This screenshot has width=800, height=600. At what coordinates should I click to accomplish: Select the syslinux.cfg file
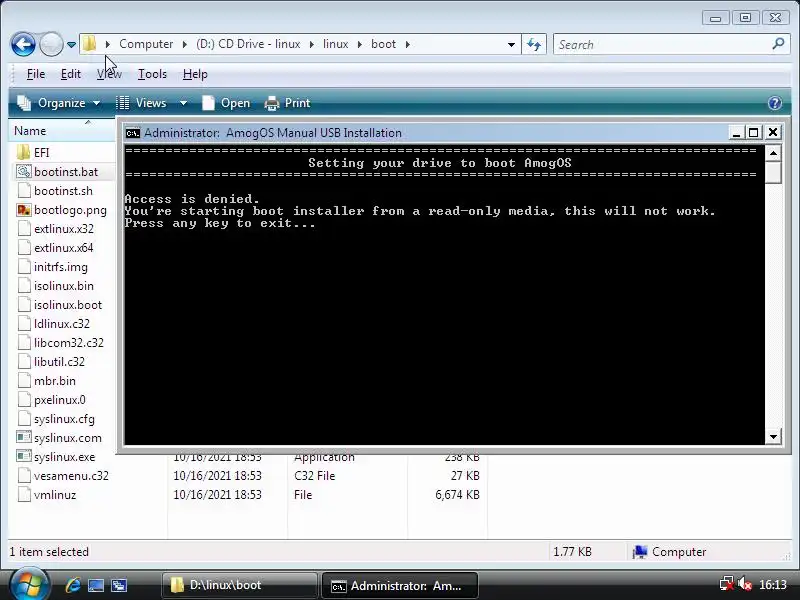click(56, 419)
